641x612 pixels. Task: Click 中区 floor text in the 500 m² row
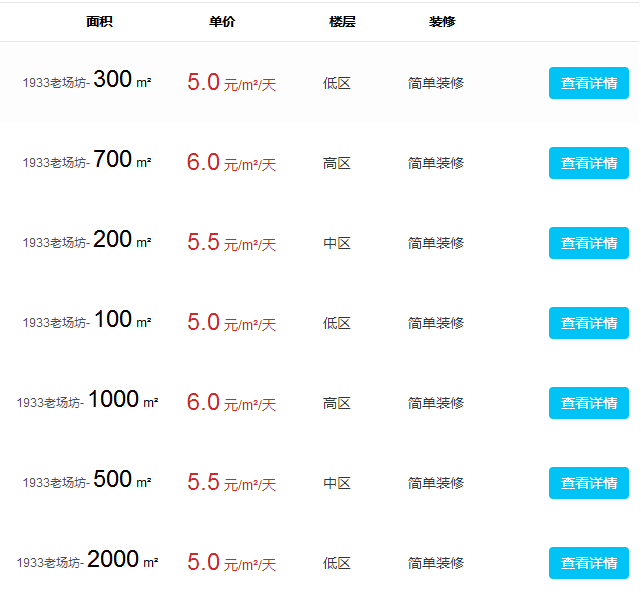[x=337, y=483]
